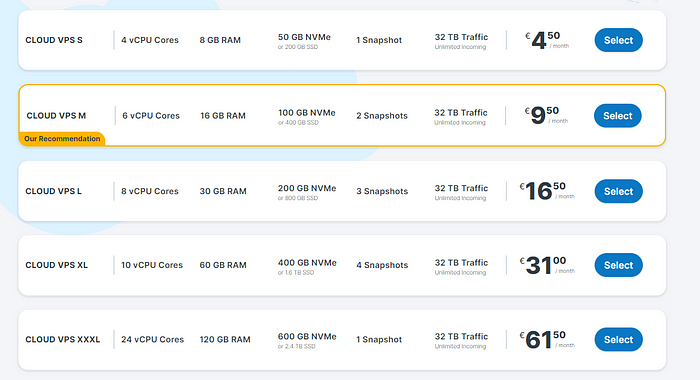Click the 'CLOUD VPS XXXL' plan name
This screenshot has width=700, height=380.
click(x=62, y=339)
